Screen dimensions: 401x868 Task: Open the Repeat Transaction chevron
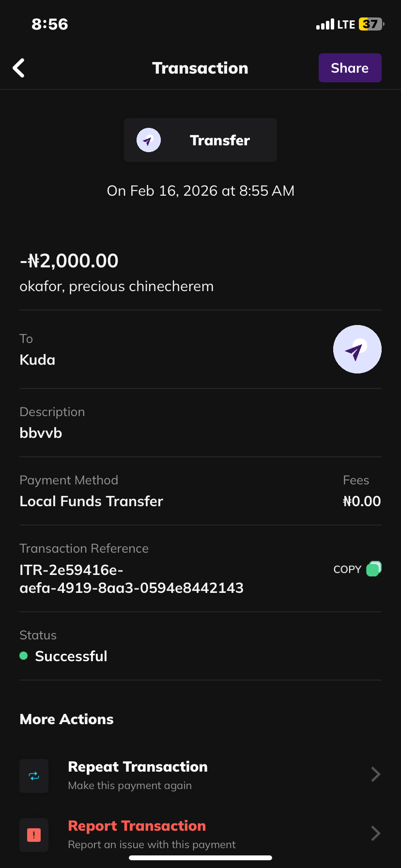(x=375, y=775)
